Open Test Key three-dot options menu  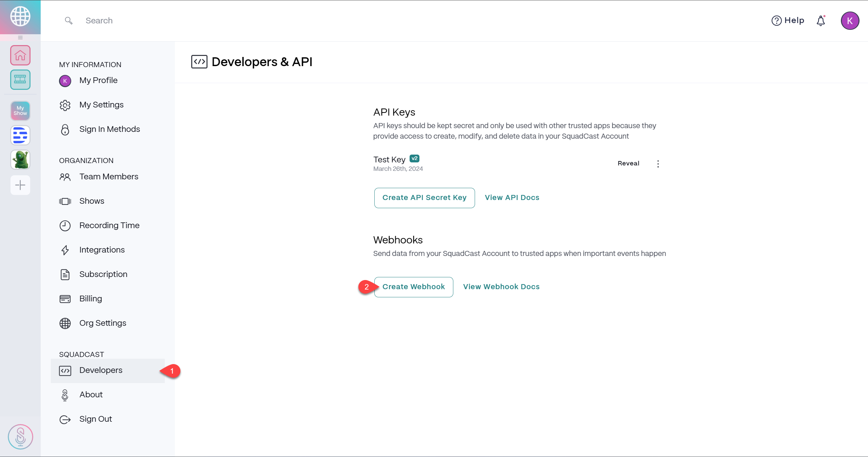[x=658, y=164]
